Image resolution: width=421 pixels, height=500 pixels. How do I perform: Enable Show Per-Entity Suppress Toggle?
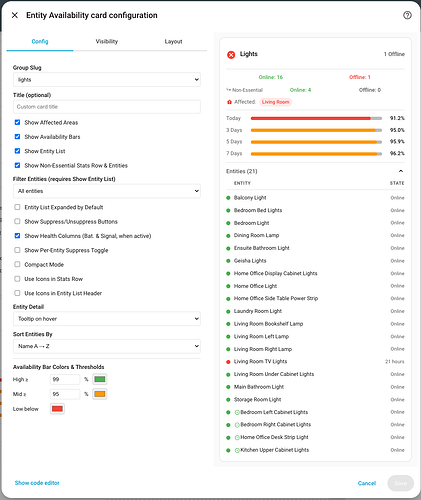tap(17, 250)
